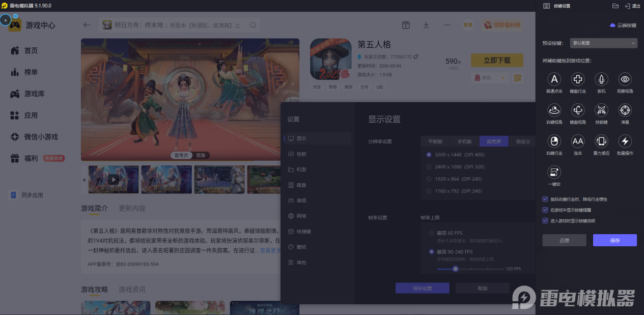Open the 快捷键 settings section

pyautogui.click(x=318, y=232)
